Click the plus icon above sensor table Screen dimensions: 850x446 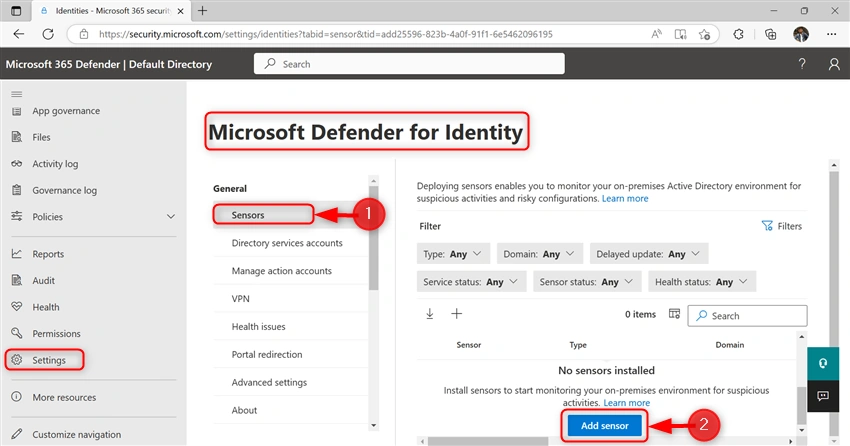(456, 314)
